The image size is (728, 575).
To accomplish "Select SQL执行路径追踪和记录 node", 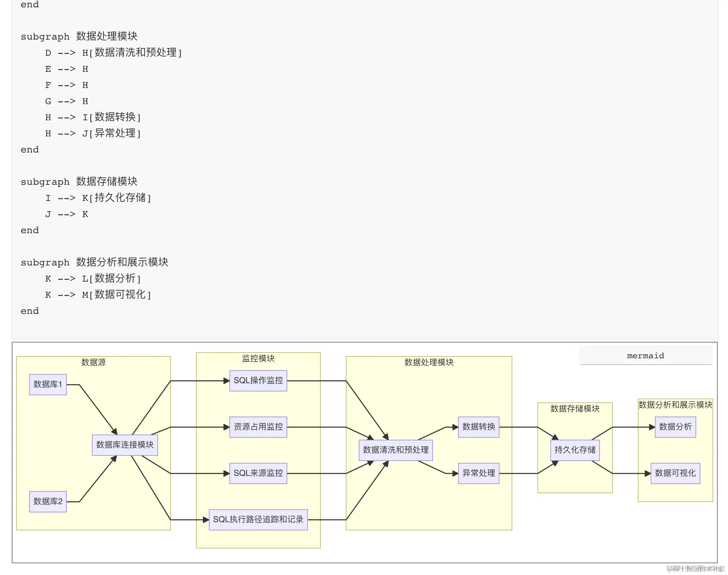I will point(258,519).
